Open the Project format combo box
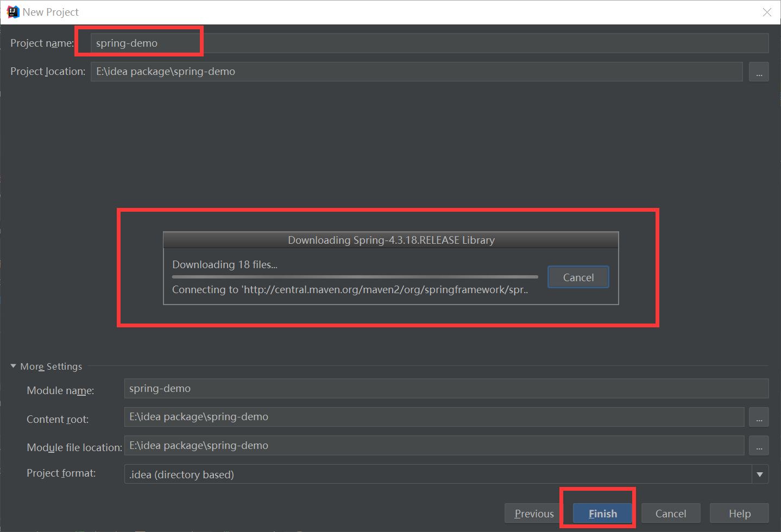The width and height of the screenshot is (781, 532). point(446,474)
